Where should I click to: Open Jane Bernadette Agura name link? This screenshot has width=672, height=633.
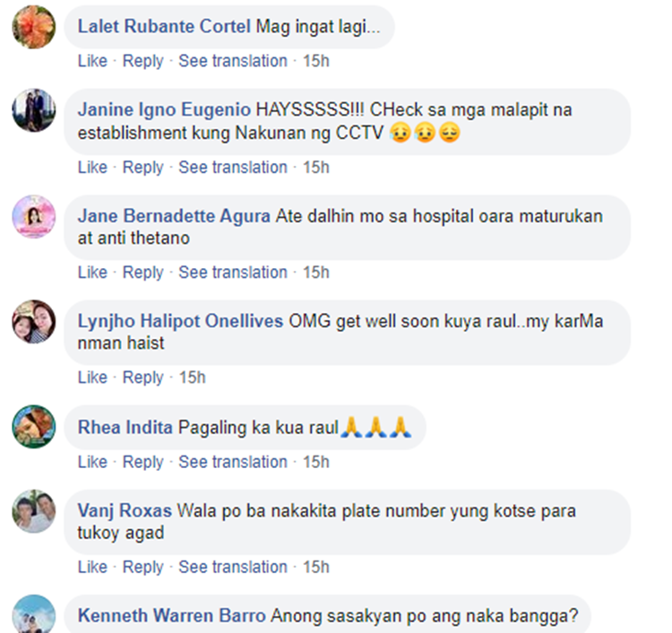[x=174, y=216]
